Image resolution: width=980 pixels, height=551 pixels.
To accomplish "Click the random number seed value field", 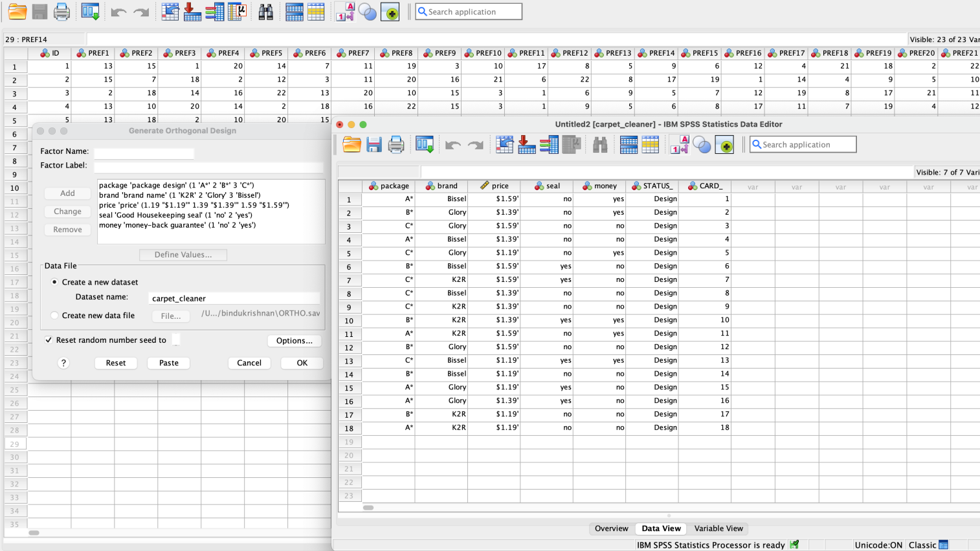I will tap(175, 340).
